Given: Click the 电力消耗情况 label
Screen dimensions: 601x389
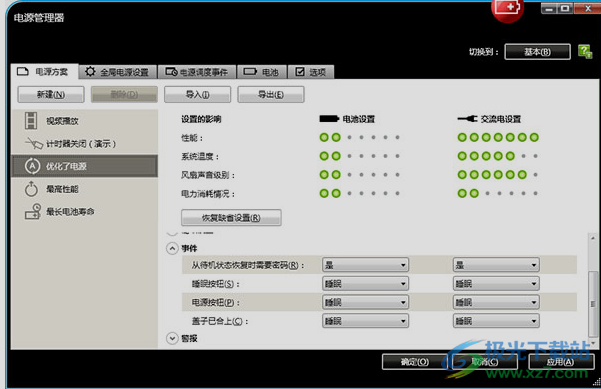Looking at the screenshot, I should click(x=208, y=194).
